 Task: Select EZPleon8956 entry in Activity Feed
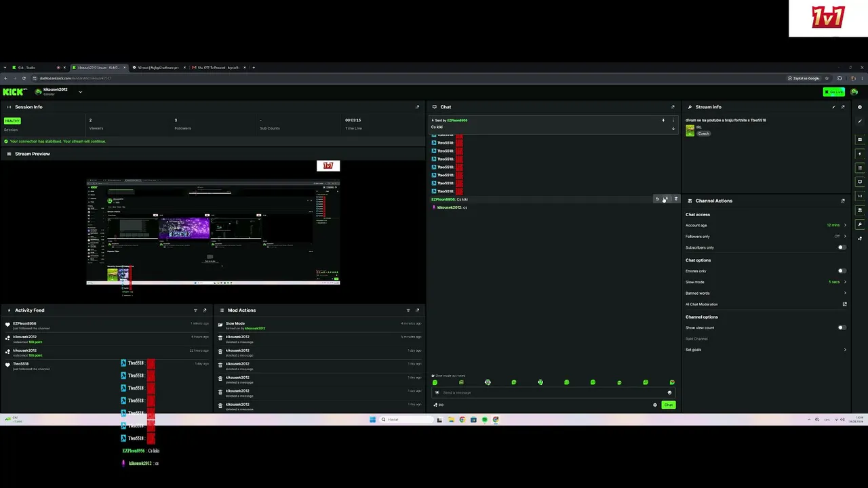pos(106,325)
